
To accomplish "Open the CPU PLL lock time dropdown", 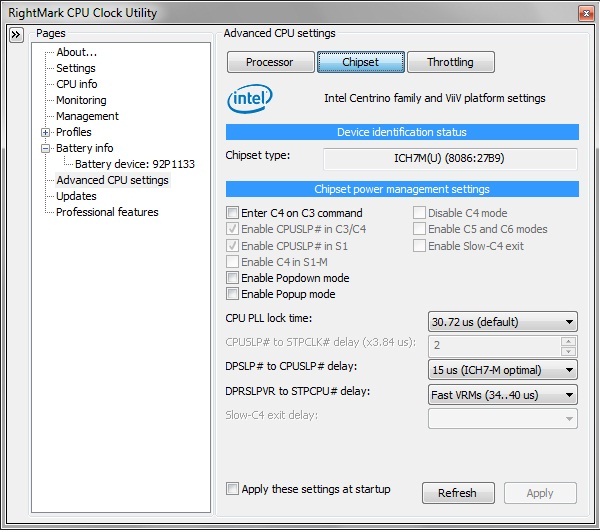I will (502, 322).
